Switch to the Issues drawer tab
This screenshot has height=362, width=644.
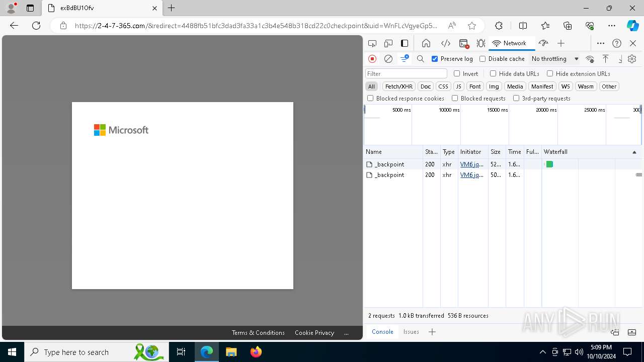tap(411, 332)
